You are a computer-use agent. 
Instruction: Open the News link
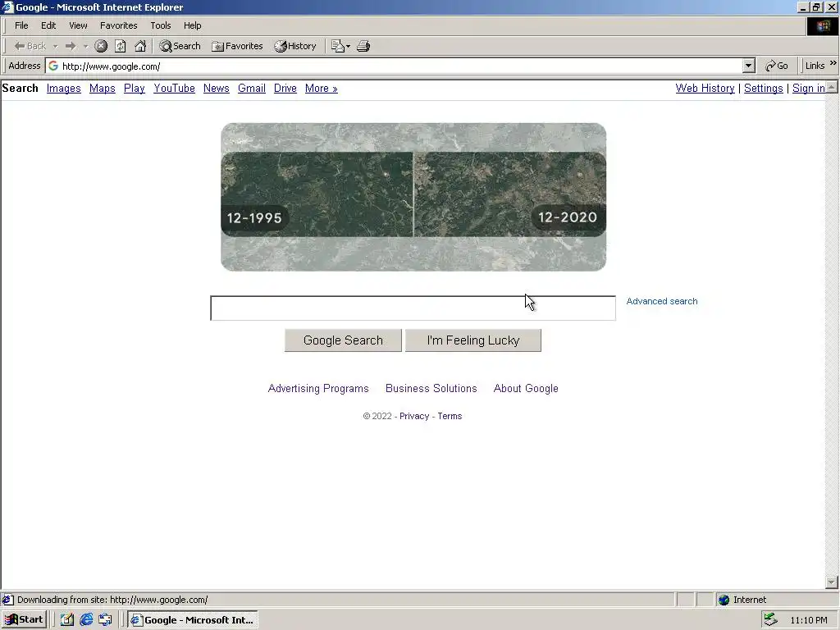coord(217,89)
